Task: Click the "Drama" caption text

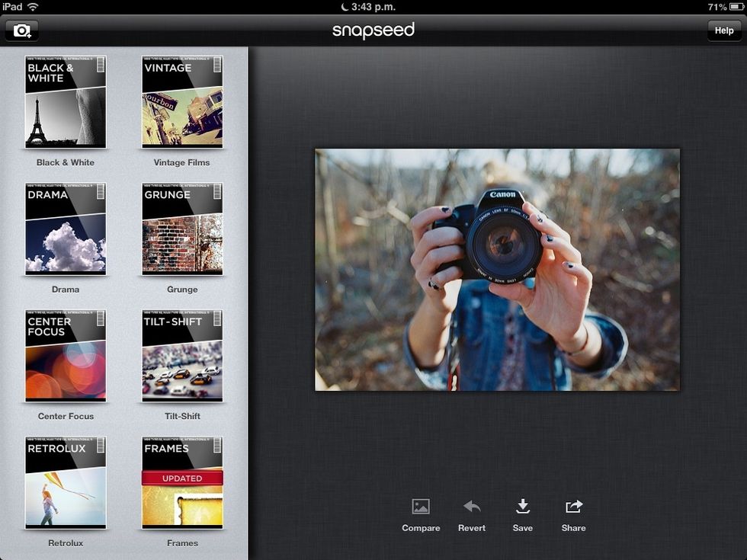Action: [66, 290]
